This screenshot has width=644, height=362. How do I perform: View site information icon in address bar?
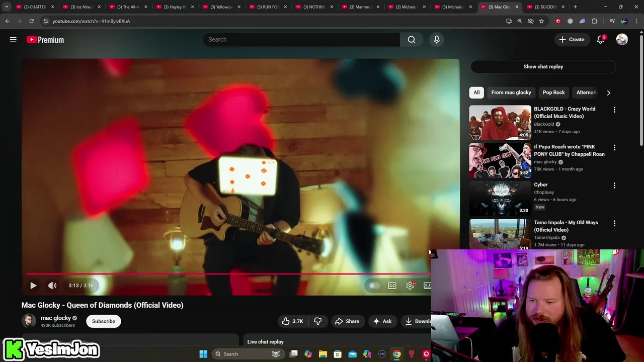[x=46, y=21]
